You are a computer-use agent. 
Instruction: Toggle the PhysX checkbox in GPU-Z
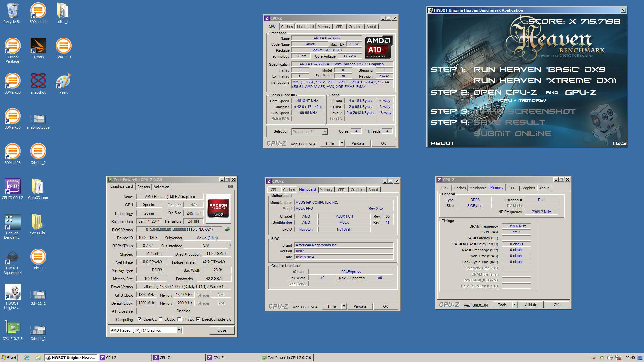179,319
